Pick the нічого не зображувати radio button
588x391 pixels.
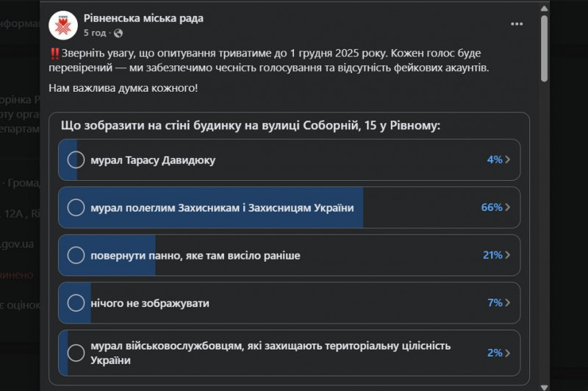pyautogui.click(x=76, y=303)
